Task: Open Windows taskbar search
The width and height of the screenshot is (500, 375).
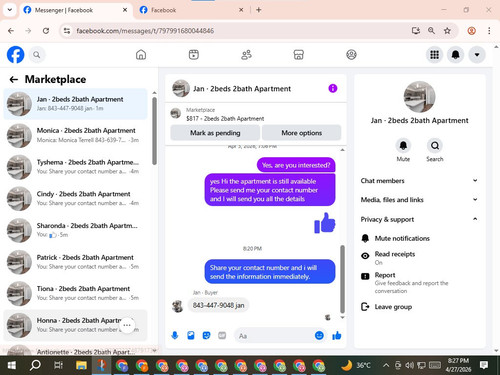Action: [35, 365]
